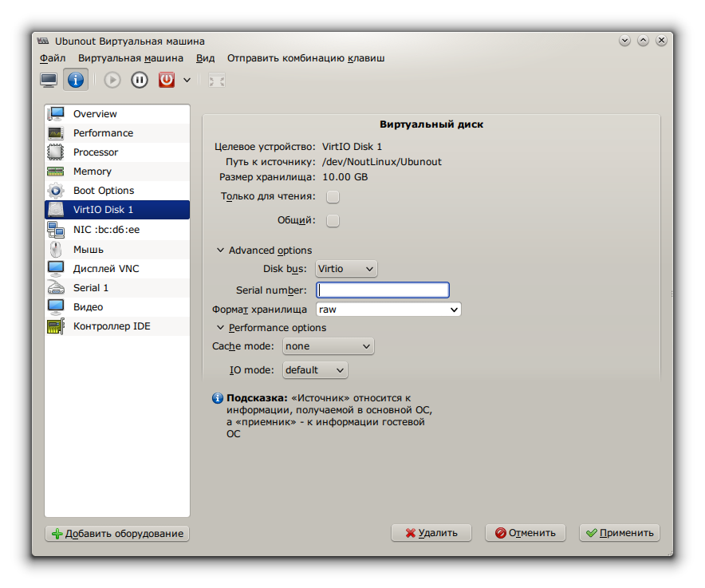The width and height of the screenshot is (705, 588).
Task: Open the 'Виртуальная машина' menu
Action: pos(131,58)
